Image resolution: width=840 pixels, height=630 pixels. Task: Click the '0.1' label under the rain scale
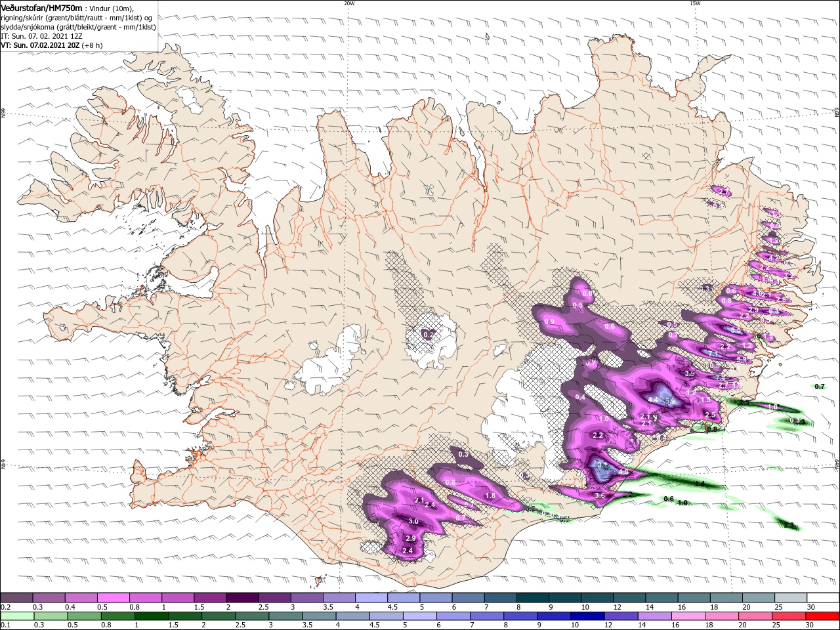tap(5, 625)
